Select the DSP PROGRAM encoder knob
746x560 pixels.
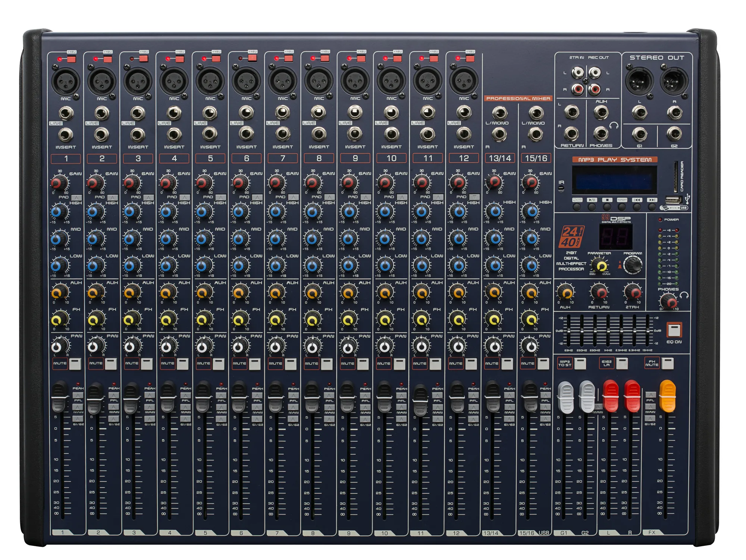click(x=633, y=265)
